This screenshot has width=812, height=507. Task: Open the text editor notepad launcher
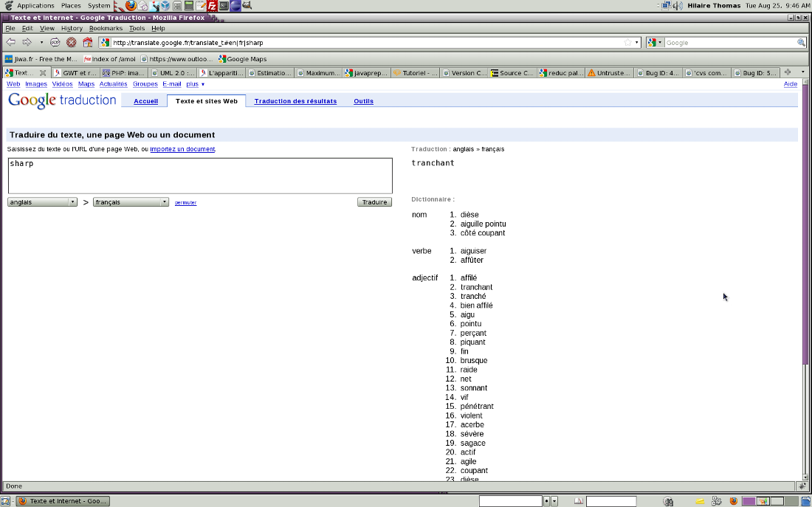(201, 6)
